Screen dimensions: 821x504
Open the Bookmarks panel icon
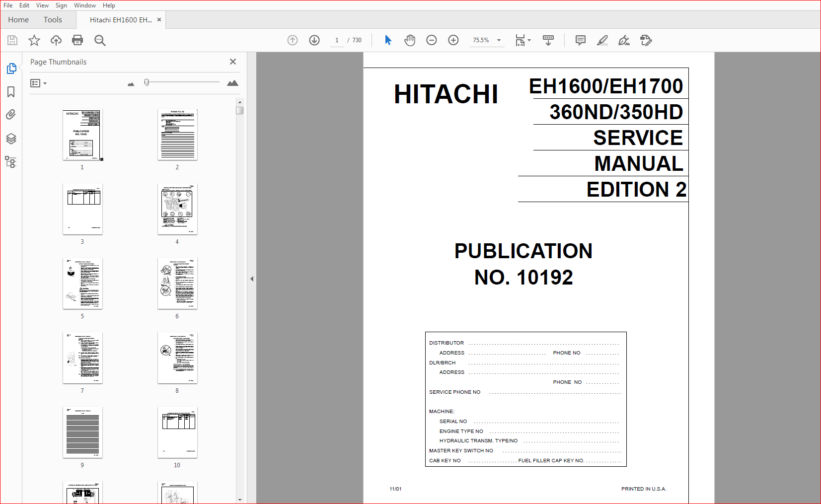pyautogui.click(x=11, y=92)
